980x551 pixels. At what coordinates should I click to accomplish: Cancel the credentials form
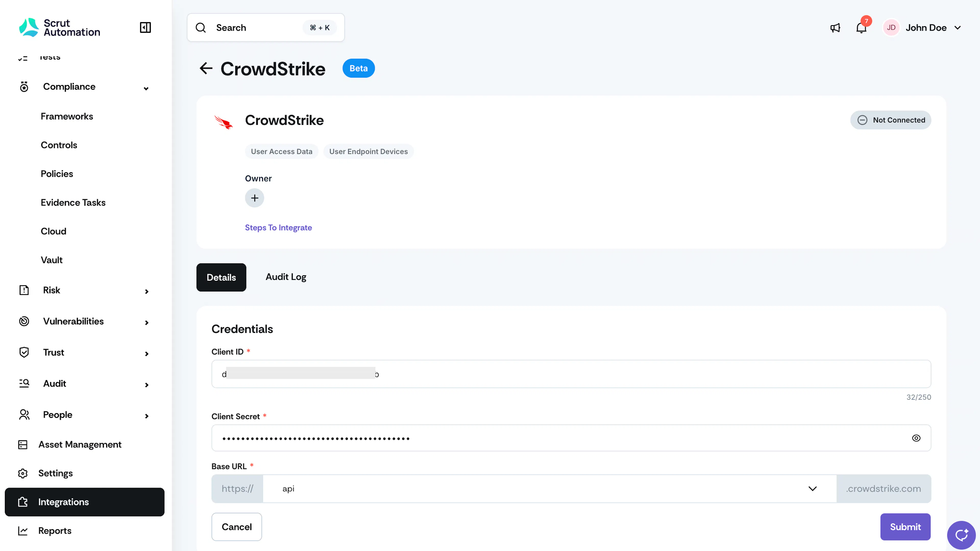tap(236, 527)
